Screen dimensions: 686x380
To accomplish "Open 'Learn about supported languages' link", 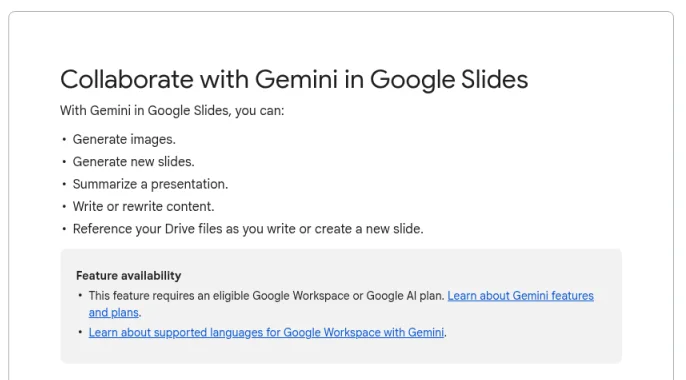I will [x=266, y=333].
